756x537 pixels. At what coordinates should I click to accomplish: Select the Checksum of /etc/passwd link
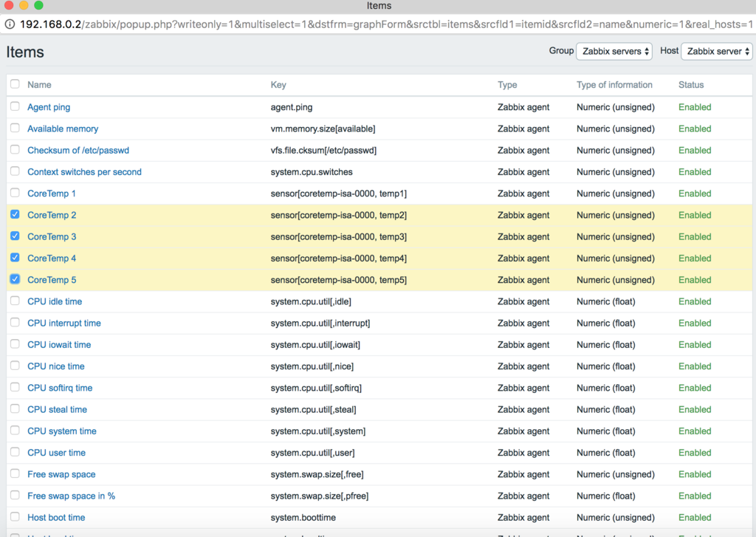coord(78,150)
